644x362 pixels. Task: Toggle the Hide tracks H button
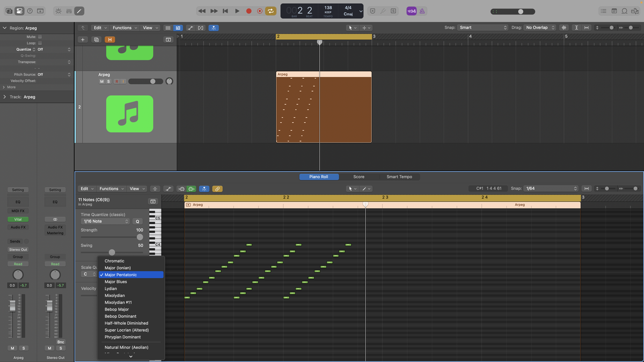[110, 40]
